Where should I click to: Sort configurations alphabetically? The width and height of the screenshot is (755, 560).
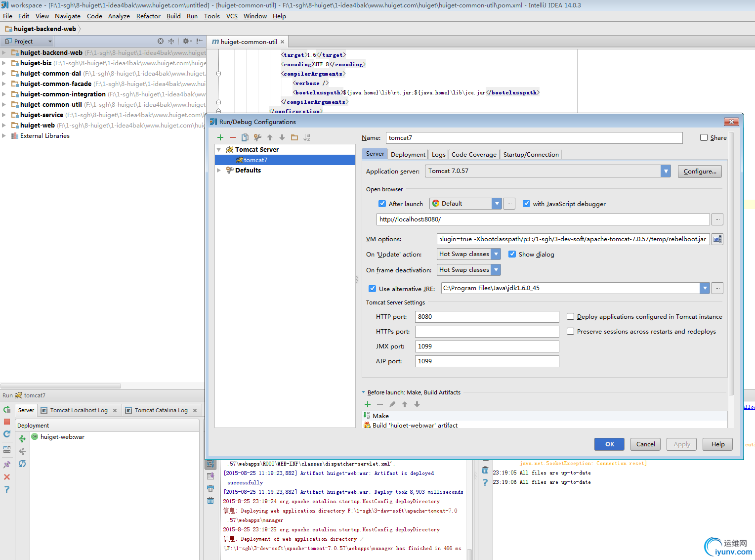pos(307,137)
